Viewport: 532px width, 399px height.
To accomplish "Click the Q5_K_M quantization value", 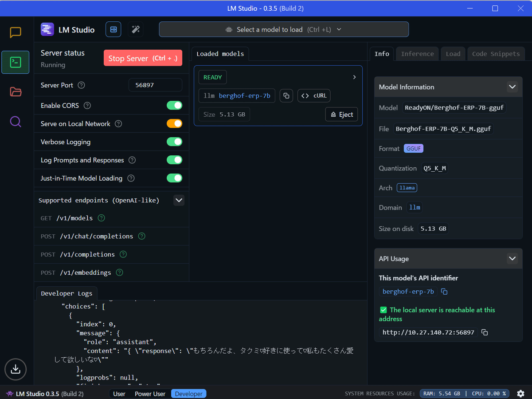I will [x=434, y=168].
